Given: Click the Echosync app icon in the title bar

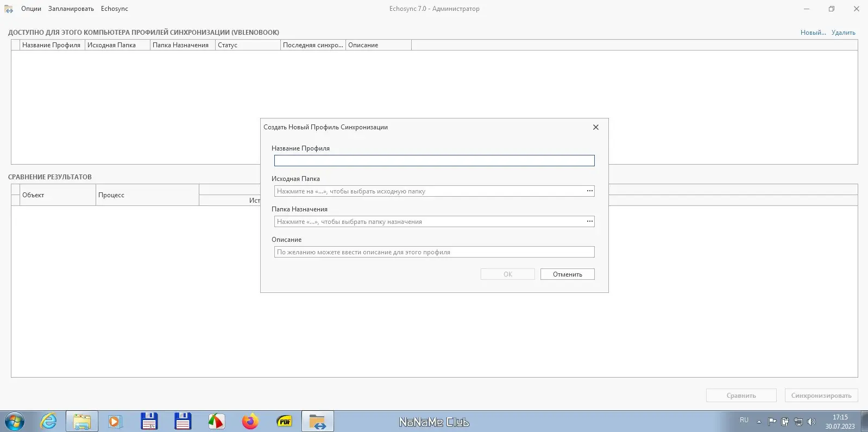Looking at the screenshot, I should click(x=9, y=9).
